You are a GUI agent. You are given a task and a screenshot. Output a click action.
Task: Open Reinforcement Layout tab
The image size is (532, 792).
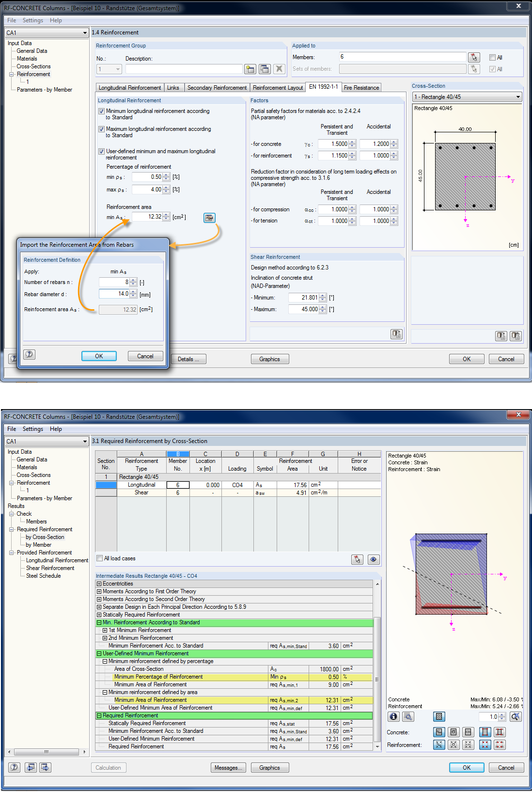coord(278,88)
